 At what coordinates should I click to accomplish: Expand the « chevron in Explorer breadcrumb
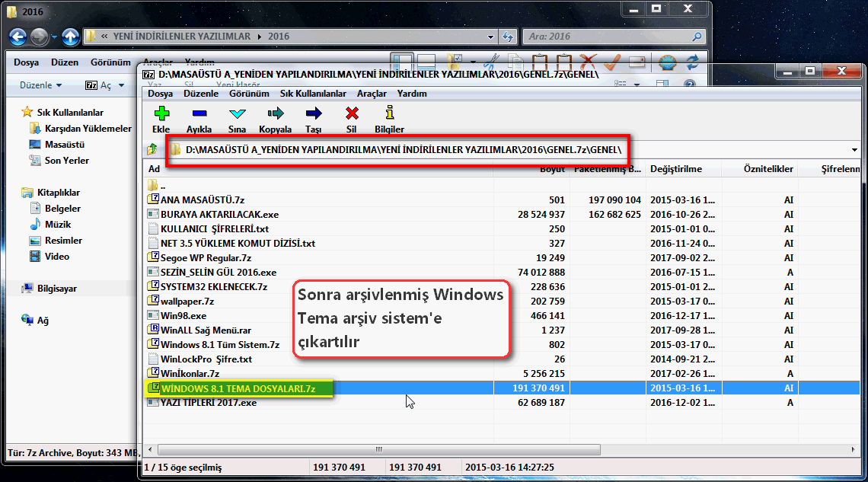(104, 37)
